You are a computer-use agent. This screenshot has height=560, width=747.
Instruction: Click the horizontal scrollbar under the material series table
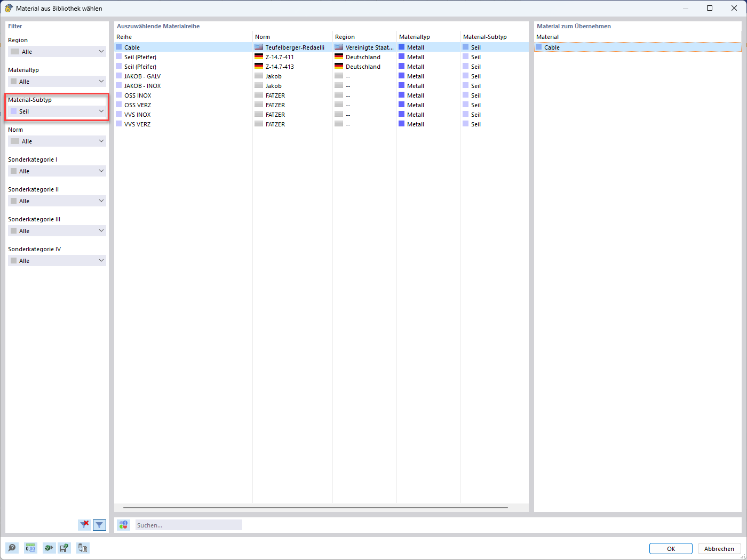point(315,508)
